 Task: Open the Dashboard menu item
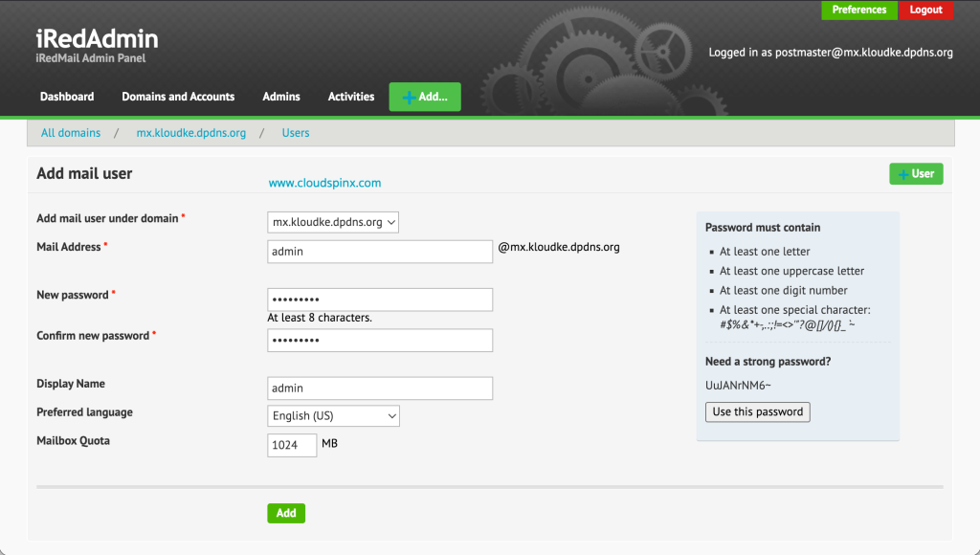(x=67, y=97)
